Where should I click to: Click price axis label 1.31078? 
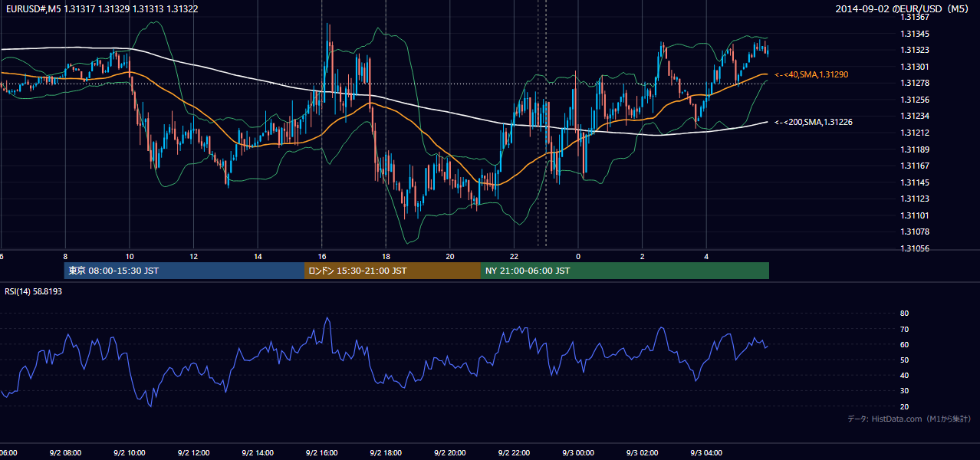point(915,232)
